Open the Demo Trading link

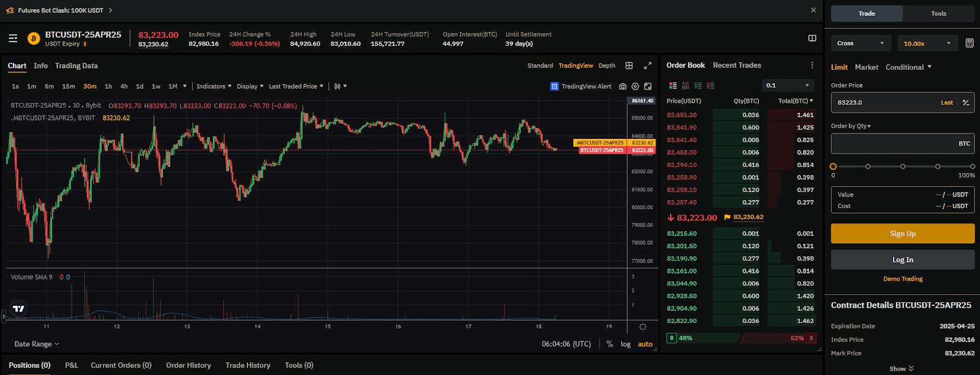[x=903, y=279]
